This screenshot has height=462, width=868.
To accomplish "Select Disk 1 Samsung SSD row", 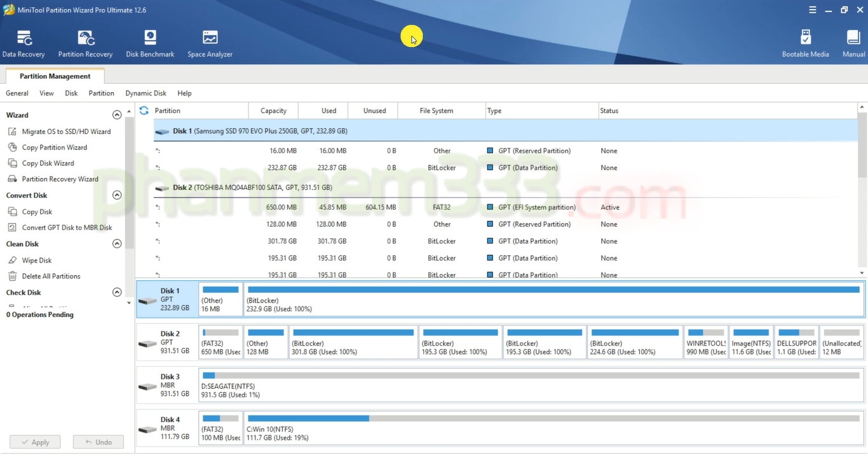I will coord(505,131).
